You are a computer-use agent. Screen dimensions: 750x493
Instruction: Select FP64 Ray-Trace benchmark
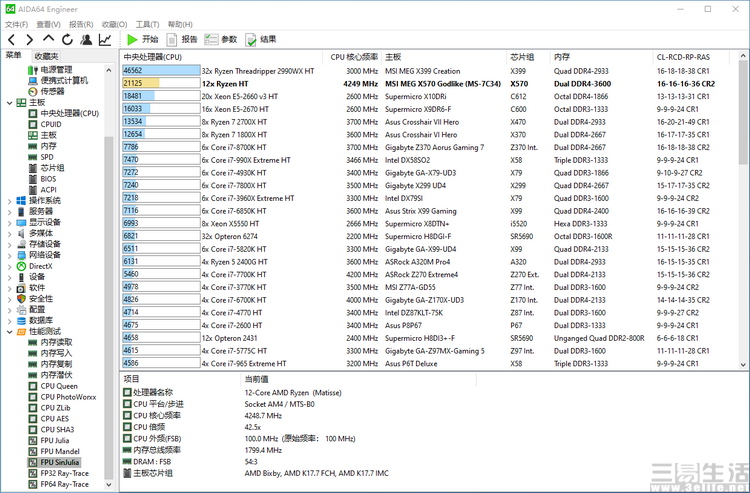[x=59, y=484]
